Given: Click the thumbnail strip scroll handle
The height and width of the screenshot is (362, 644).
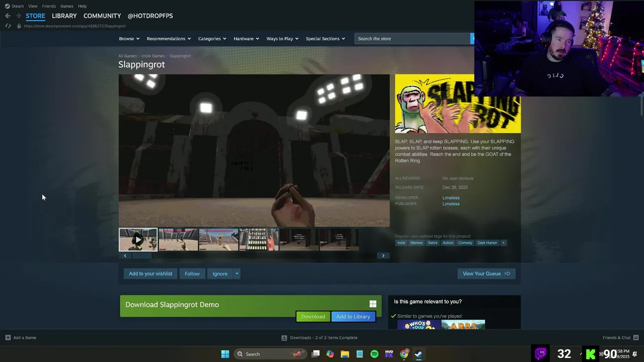Looking at the screenshot, I should [x=141, y=255].
